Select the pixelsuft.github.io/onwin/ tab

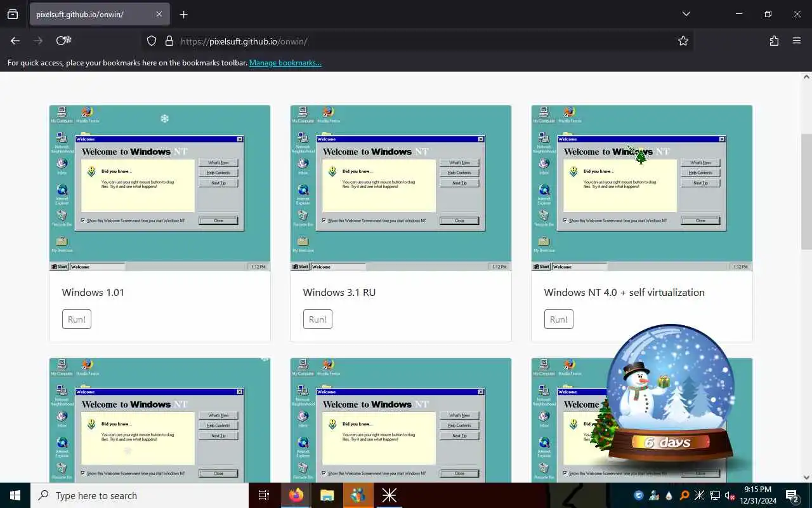point(100,14)
